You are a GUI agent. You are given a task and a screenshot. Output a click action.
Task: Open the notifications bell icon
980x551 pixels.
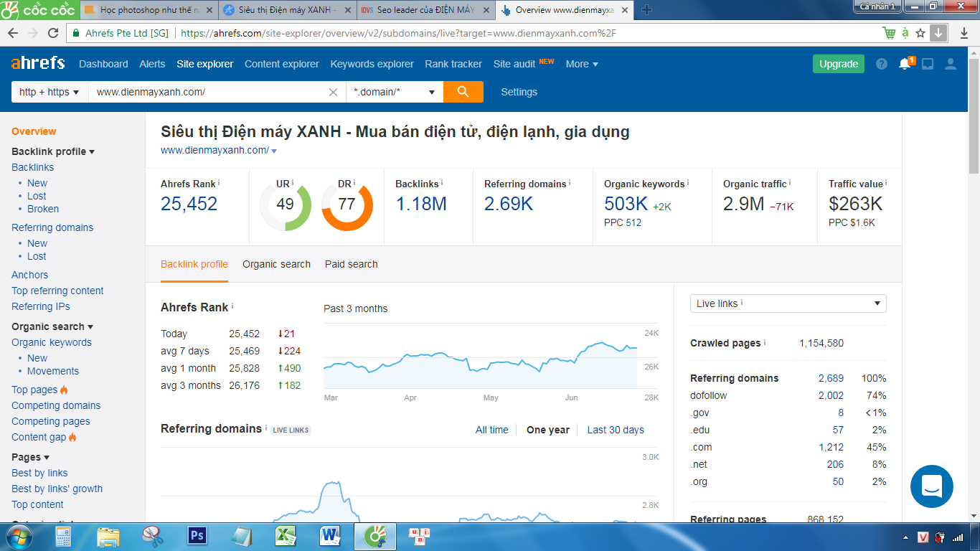pyautogui.click(x=905, y=64)
